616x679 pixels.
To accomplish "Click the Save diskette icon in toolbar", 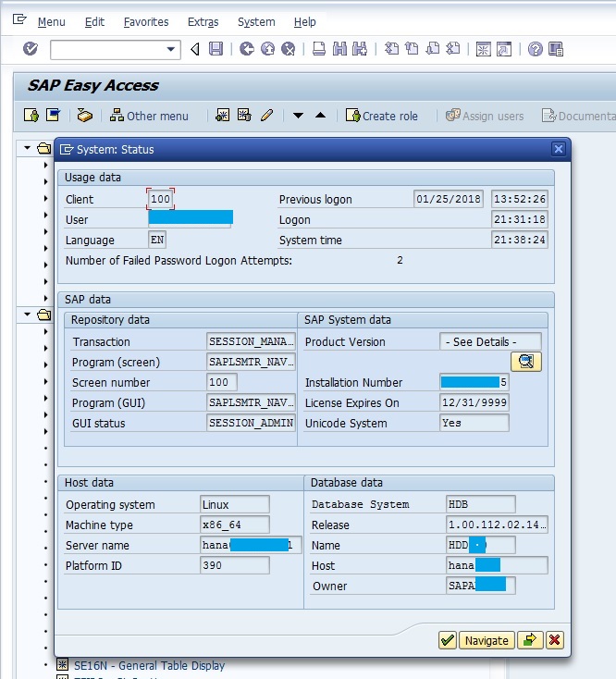I will coord(216,49).
